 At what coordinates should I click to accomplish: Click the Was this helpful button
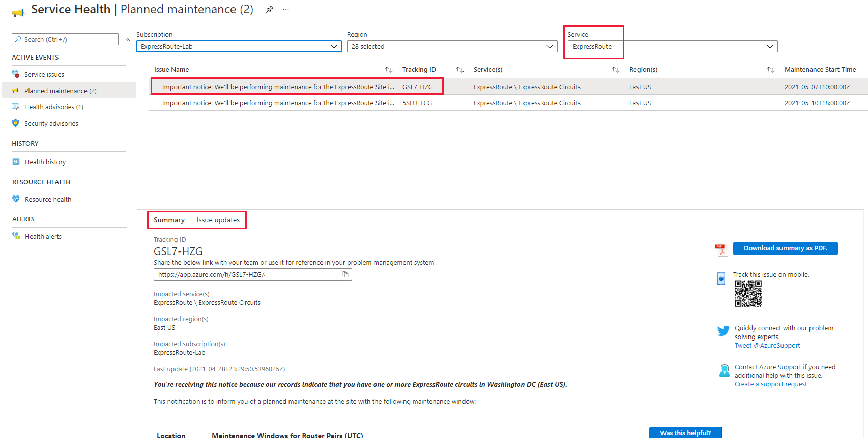685,433
